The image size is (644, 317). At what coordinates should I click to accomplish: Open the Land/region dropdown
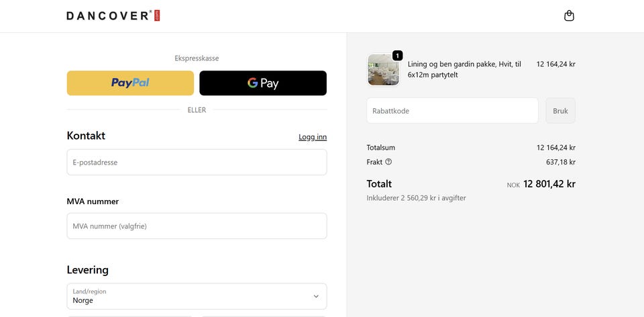pos(197,296)
